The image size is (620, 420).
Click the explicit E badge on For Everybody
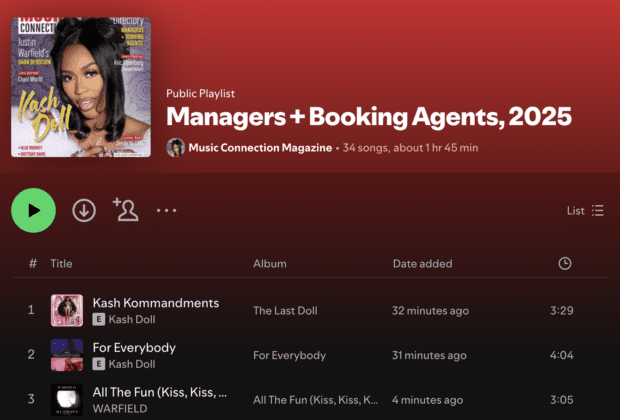coord(99,364)
